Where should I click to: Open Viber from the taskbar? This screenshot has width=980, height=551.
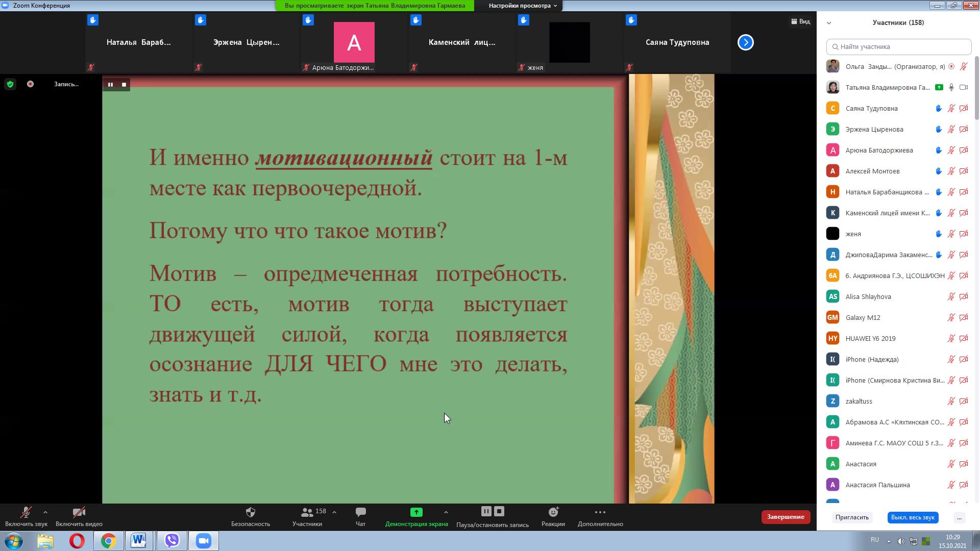[x=172, y=541]
